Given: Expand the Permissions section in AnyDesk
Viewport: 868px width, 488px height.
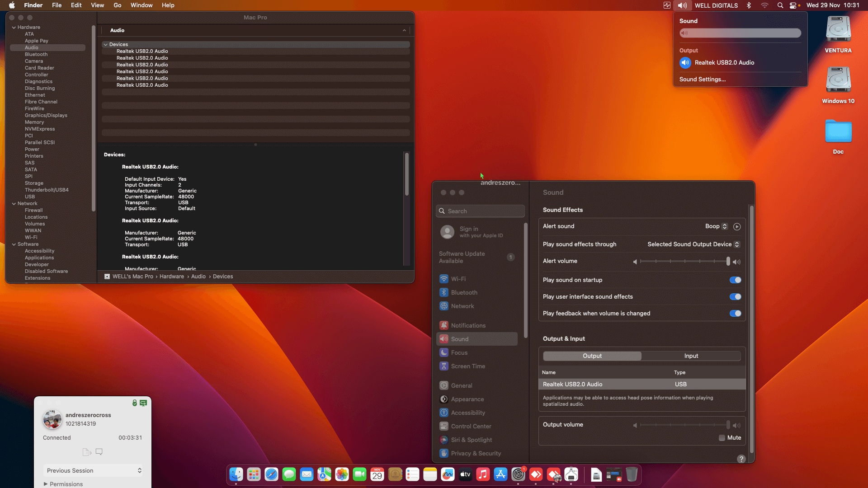Looking at the screenshot, I should 45,484.
